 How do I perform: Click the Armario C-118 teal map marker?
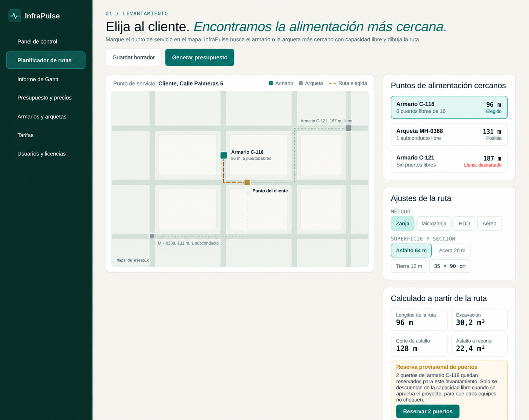pyautogui.click(x=224, y=155)
